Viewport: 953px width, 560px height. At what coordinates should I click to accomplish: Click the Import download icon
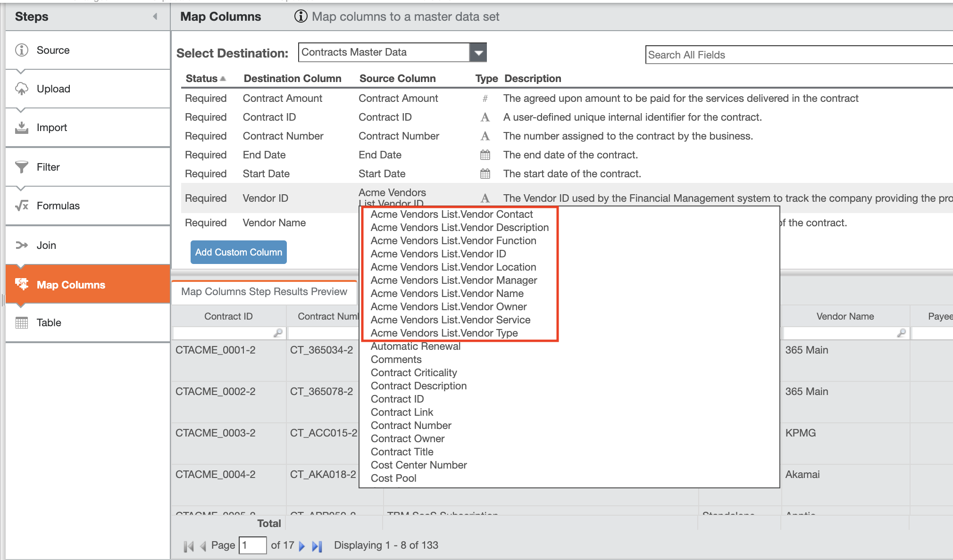pyautogui.click(x=22, y=127)
